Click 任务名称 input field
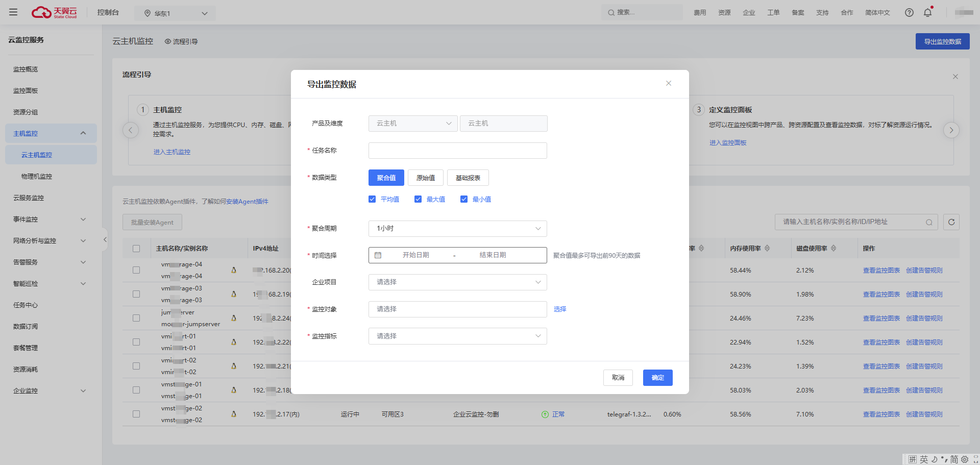The width and height of the screenshot is (980, 465). [x=458, y=151]
